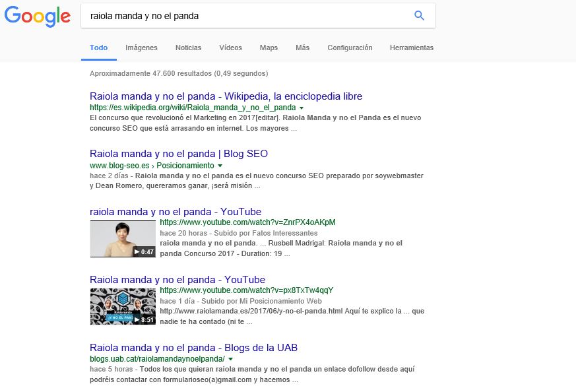Go to the Maps tab

[269, 48]
